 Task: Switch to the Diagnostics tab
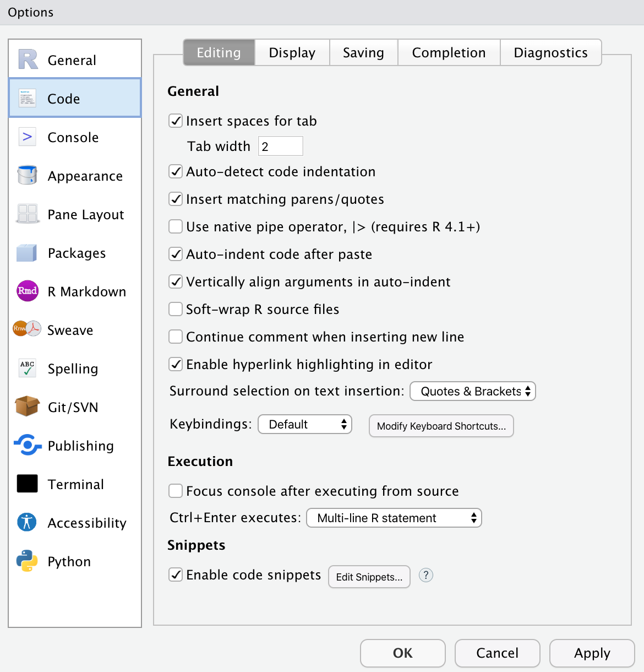(551, 52)
